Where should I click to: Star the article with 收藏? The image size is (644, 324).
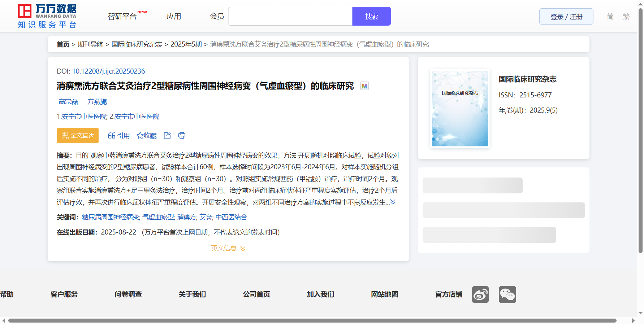[x=147, y=135]
